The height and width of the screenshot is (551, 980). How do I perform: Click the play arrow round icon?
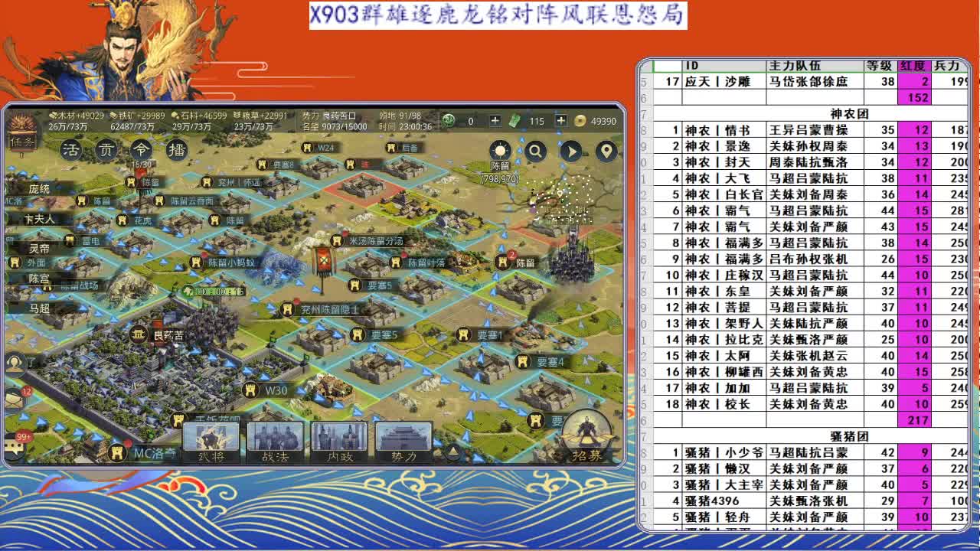571,151
